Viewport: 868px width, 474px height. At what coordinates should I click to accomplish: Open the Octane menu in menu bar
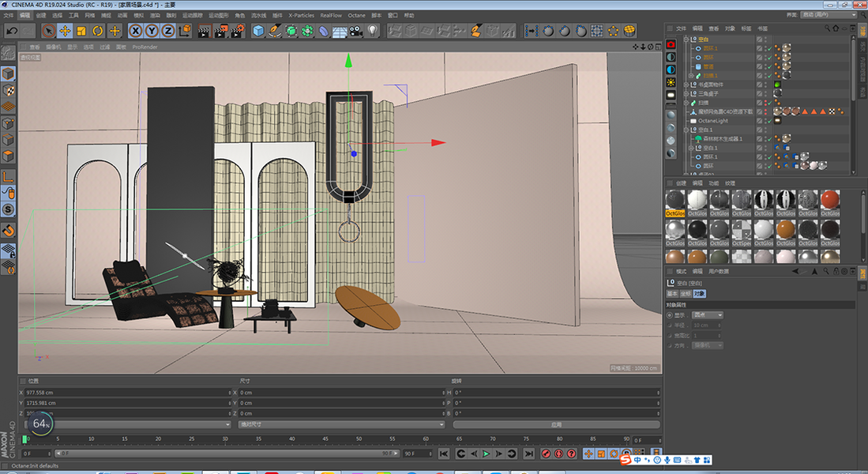356,16
